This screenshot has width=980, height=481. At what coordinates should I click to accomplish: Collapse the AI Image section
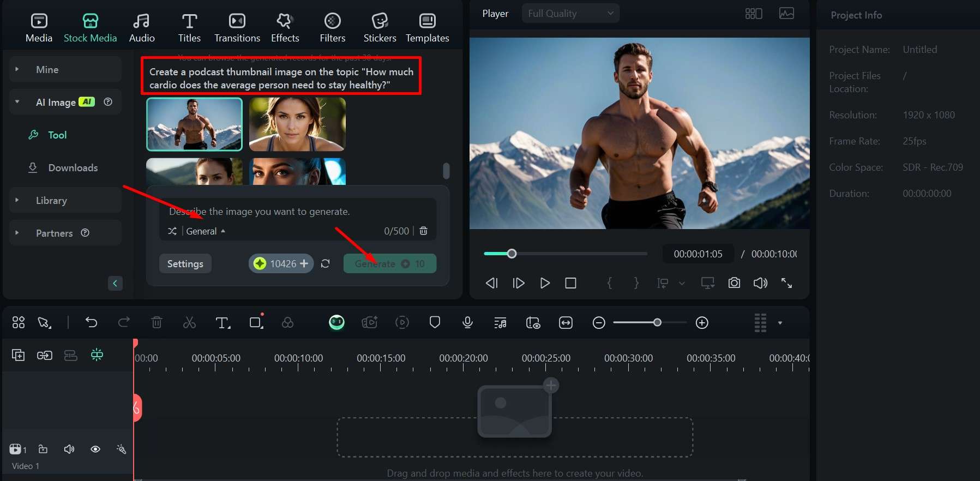point(17,102)
